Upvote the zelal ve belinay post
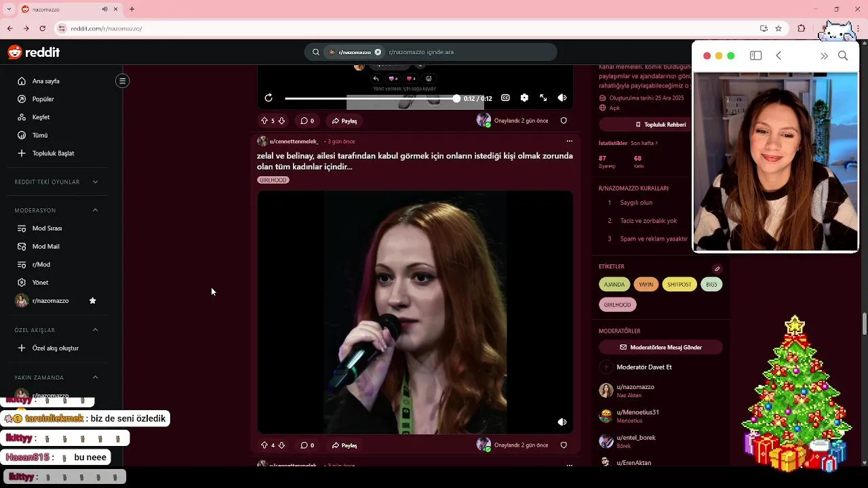Viewport: 868px width, 488px height. [x=264, y=445]
